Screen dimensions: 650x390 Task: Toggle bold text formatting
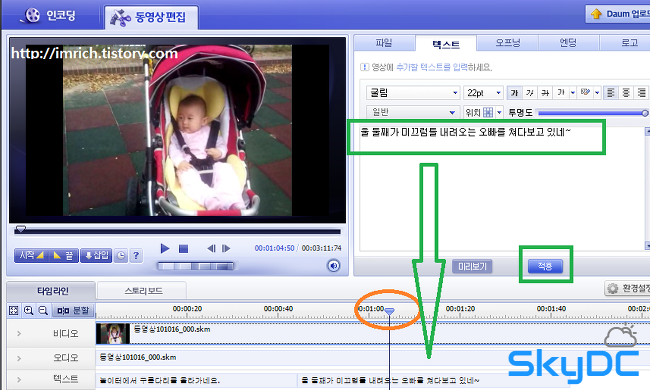click(514, 93)
